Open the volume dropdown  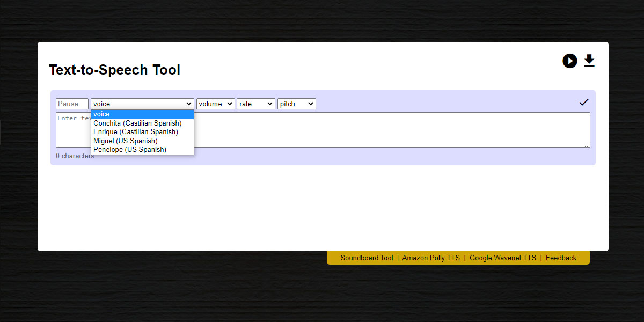[215, 104]
